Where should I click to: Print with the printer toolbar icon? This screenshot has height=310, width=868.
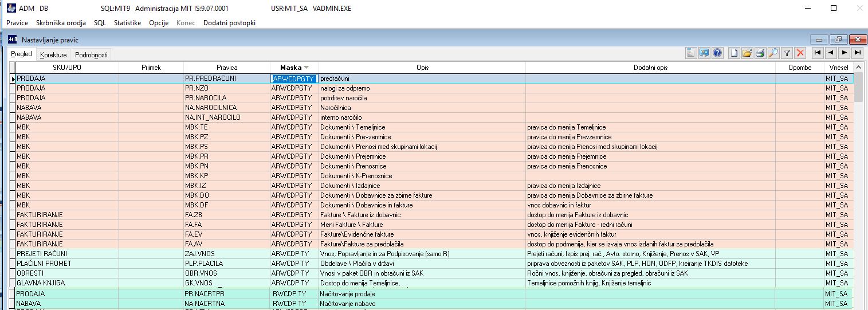pyautogui.click(x=760, y=53)
